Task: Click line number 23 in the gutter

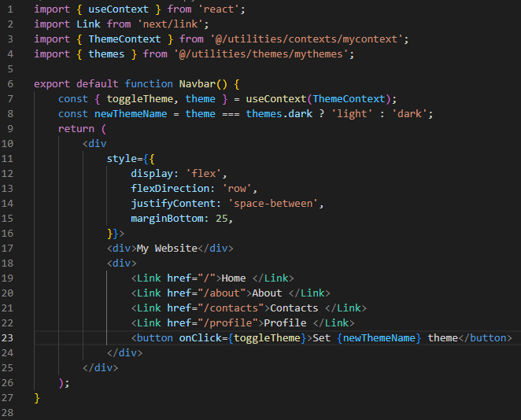Action: point(8,337)
